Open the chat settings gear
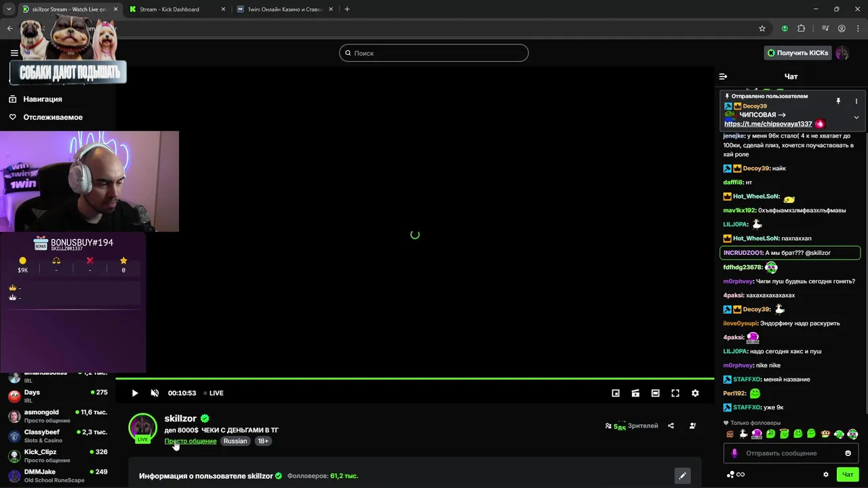The height and width of the screenshot is (488, 868). coord(825,474)
